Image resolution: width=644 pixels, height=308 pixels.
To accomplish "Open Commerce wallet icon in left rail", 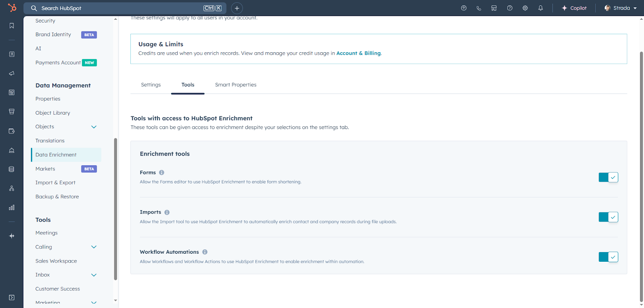I will click(12, 131).
